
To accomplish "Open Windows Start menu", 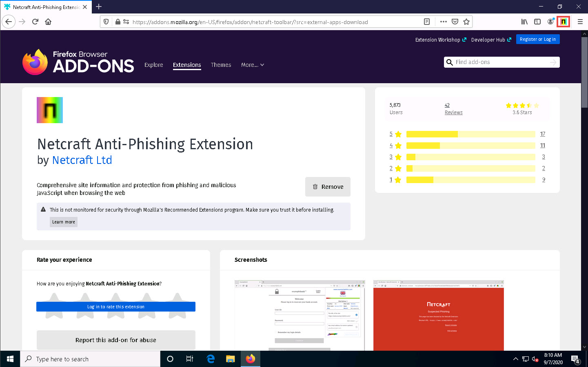I will point(10,359).
